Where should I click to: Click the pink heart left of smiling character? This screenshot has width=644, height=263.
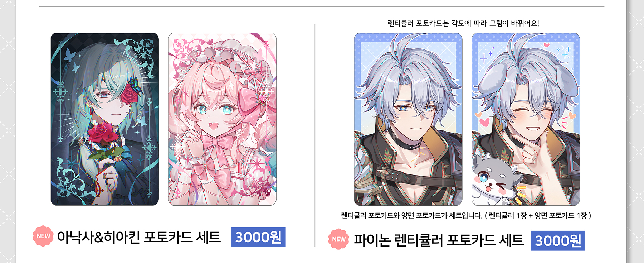(x=484, y=122)
